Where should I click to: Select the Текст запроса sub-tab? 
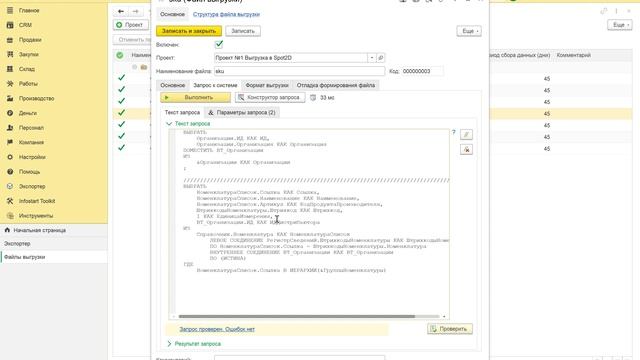[x=182, y=112]
